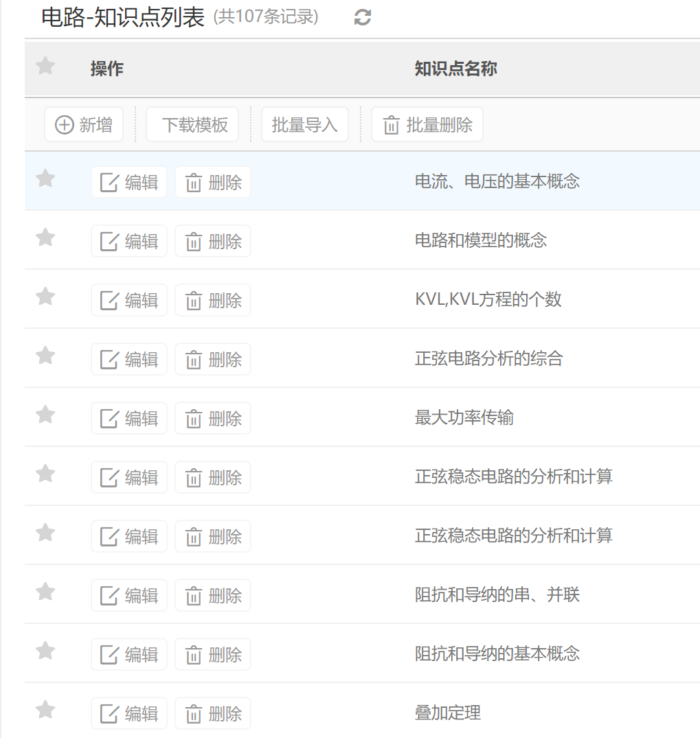
Task: Delete the 电路和模型的概念 entry
Action: (213, 242)
